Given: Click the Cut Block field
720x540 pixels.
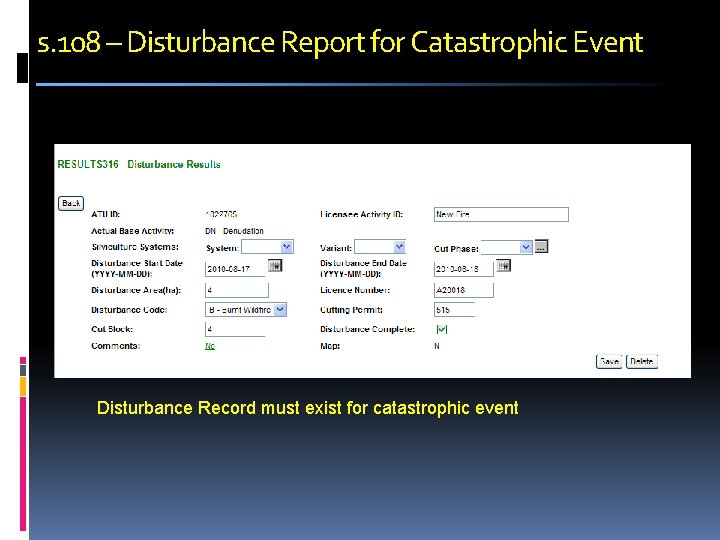Looking at the screenshot, I should pyautogui.click(x=235, y=329).
